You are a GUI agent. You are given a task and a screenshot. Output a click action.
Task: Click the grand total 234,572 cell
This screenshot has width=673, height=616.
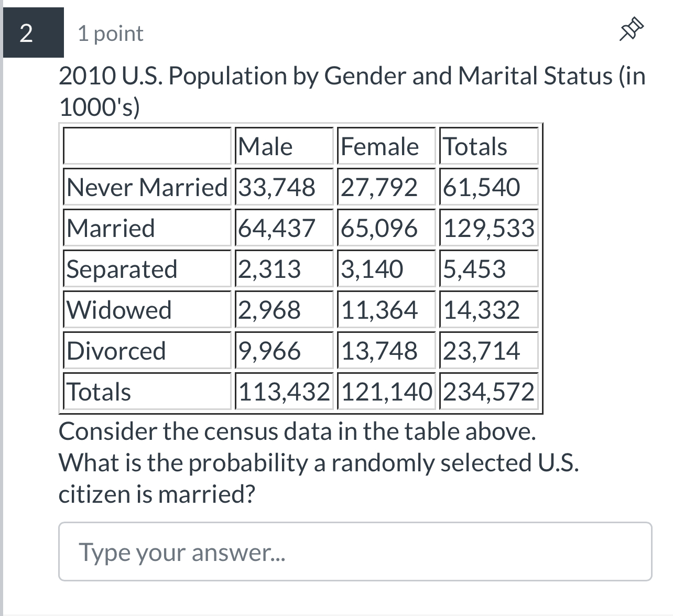tap(489, 392)
